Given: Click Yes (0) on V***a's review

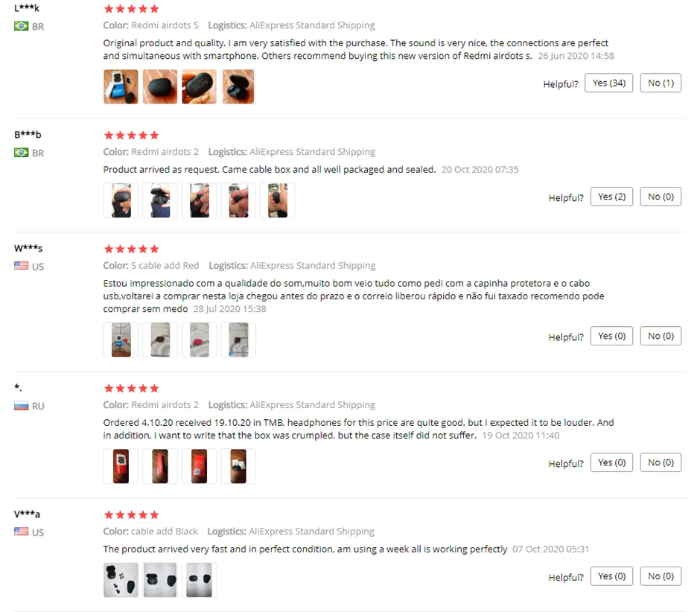Looking at the screenshot, I should pos(611,576).
